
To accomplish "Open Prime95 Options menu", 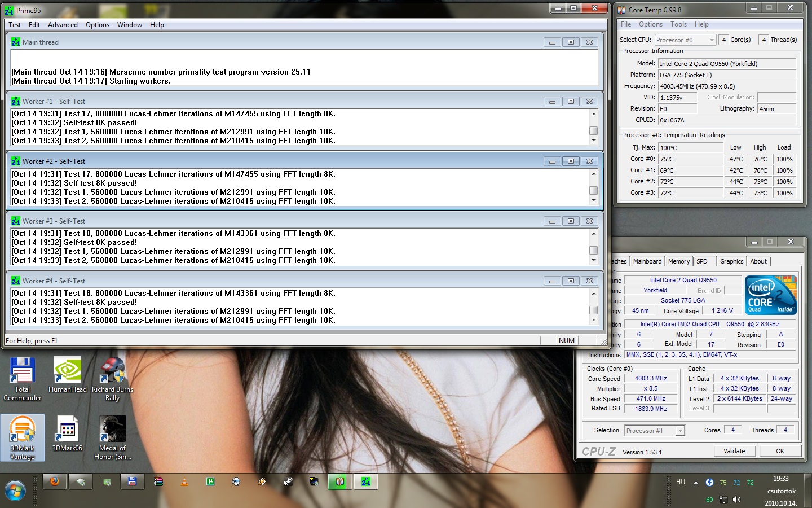I will pyautogui.click(x=98, y=25).
